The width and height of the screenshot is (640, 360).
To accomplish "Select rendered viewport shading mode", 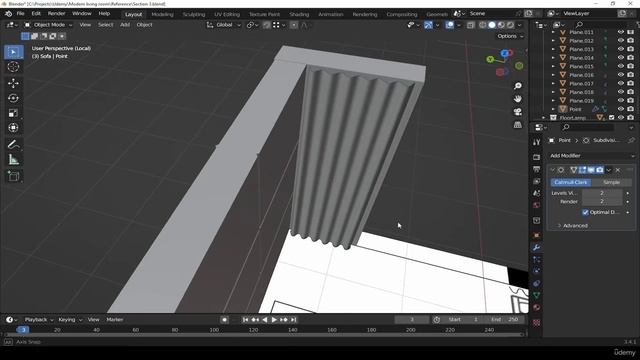I will pos(510,25).
